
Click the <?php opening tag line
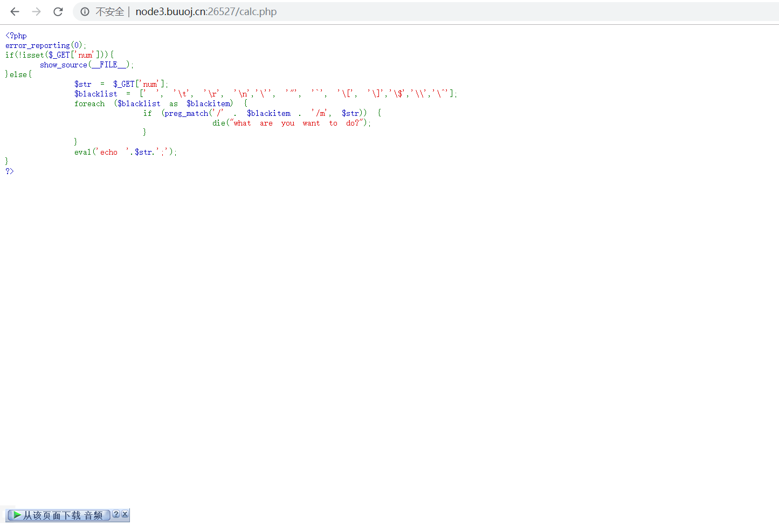click(16, 36)
